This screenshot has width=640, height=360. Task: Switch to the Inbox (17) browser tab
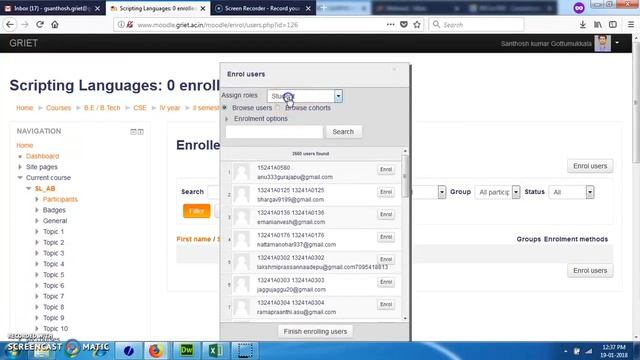point(53,8)
